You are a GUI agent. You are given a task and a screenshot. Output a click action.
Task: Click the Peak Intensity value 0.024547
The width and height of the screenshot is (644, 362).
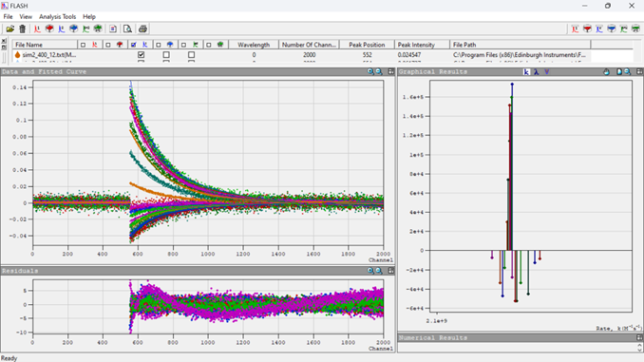[x=409, y=55]
